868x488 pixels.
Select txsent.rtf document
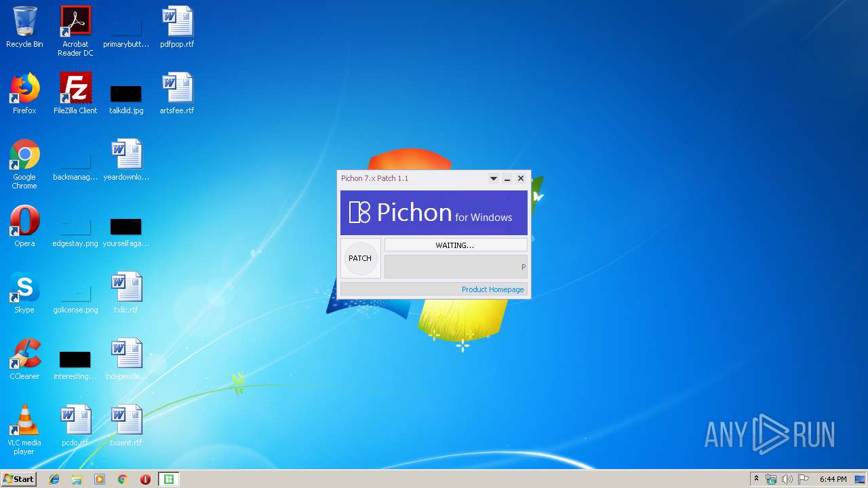coord(126,426)
